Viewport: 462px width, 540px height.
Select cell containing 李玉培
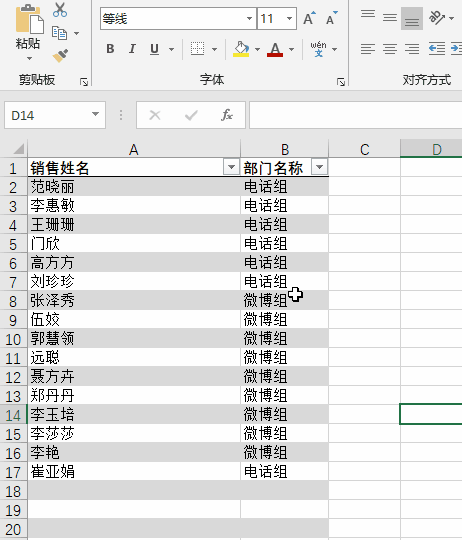point(134,414)
